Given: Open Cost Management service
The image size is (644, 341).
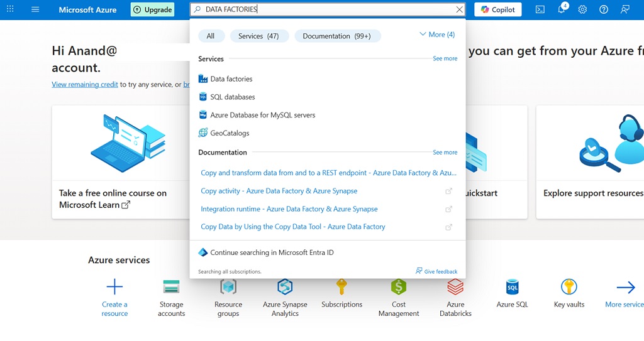Looking at the screenshot, I should tap(398, 298).
